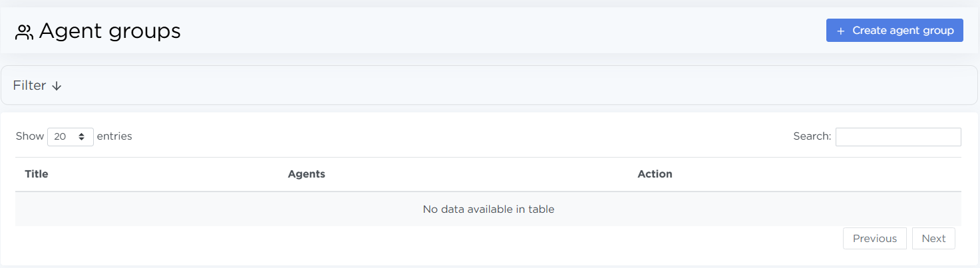Image resolution: width=980 pixels, height=268 pixels.
Task: Click the Agent groups page heading
Action: tap(110, 31)
